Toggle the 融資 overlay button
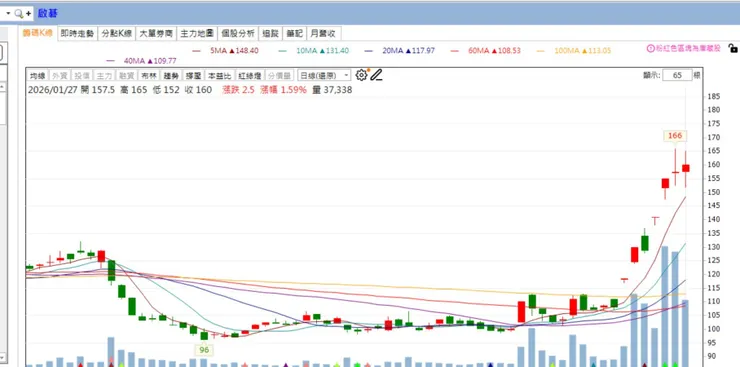The width and height of the screenshot is (740, 367). click(x=126, y=75)
